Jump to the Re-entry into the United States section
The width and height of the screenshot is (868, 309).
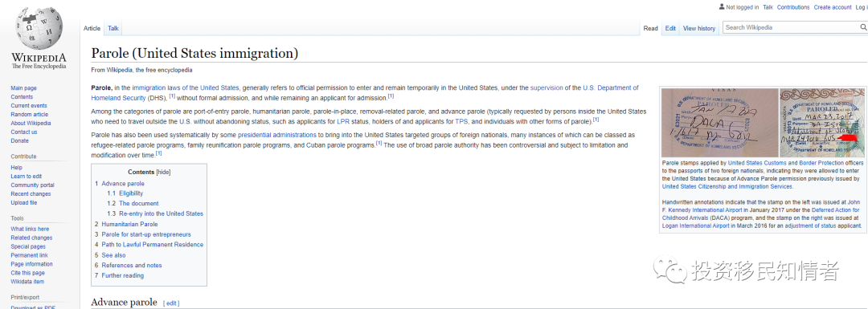pos(161,213)
